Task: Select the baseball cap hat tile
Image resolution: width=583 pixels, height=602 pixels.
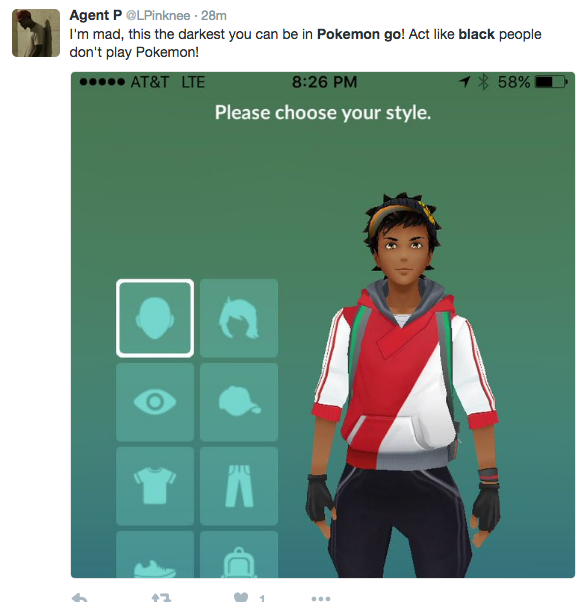Action: [x=239, y=402]
